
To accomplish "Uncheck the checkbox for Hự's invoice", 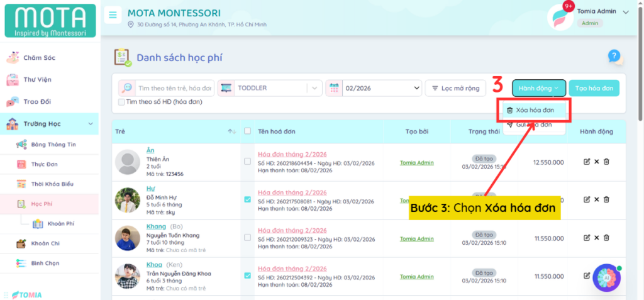I will (247, 199).
